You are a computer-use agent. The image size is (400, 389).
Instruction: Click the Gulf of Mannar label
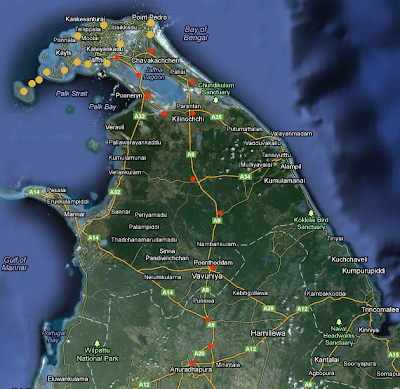click(x=15, y=264)
